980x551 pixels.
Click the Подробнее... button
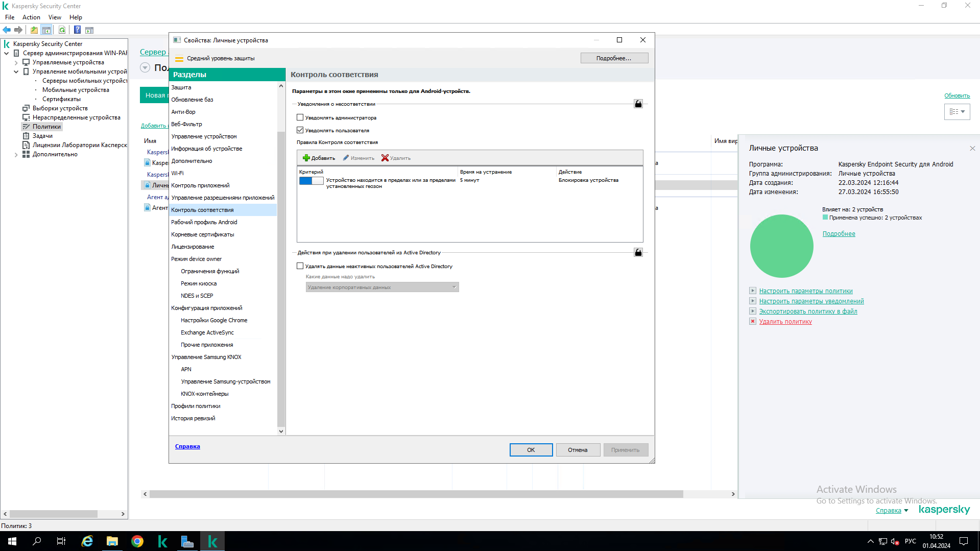[614, 58]
